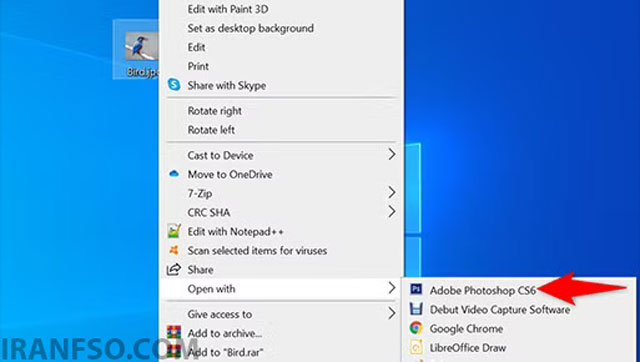Click the Debut Video Capture icon
Image resolution: width=640 pixels, height=362 pixels.
coord(416,309)
